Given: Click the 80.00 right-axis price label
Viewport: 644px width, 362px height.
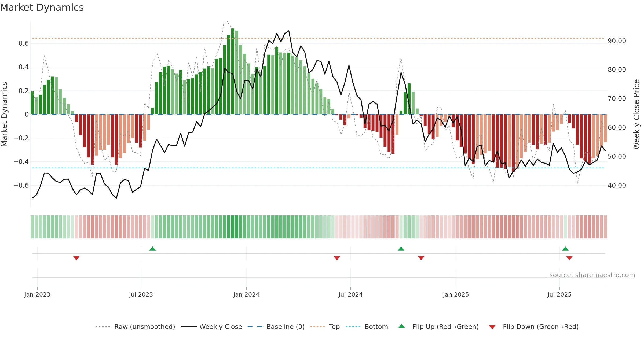Looking at the screenshot, I should click(617, 69).
